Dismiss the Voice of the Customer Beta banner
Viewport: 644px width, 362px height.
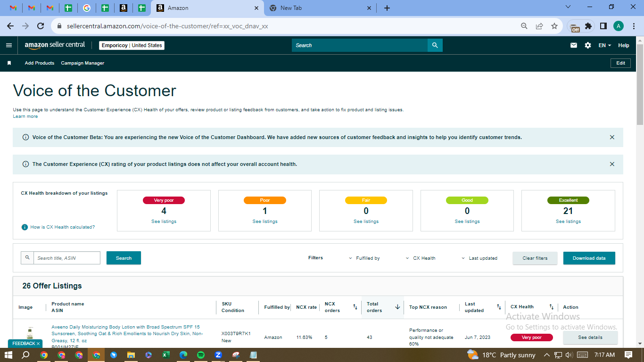pos(612,137)
